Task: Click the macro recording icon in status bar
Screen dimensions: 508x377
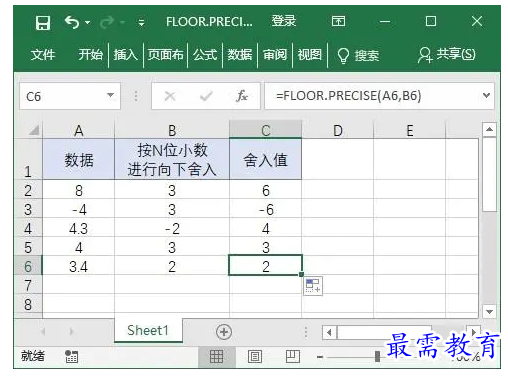Action: click(x=71, y=356)
